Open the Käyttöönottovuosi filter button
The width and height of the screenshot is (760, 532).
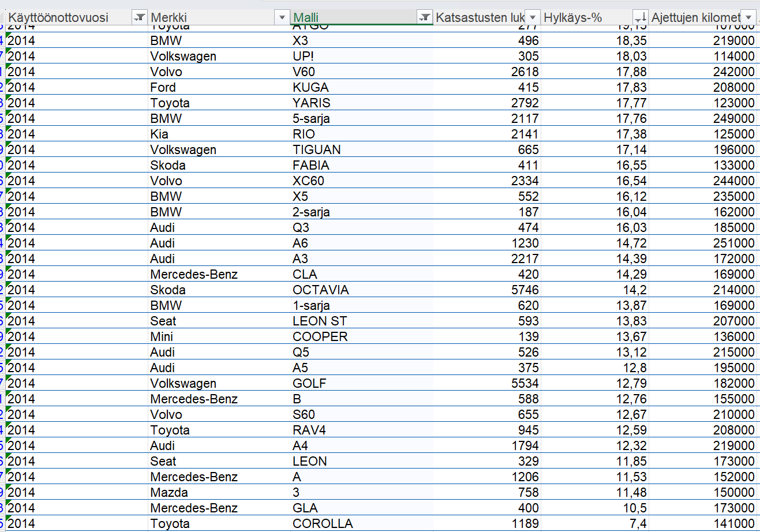(139, 17)
